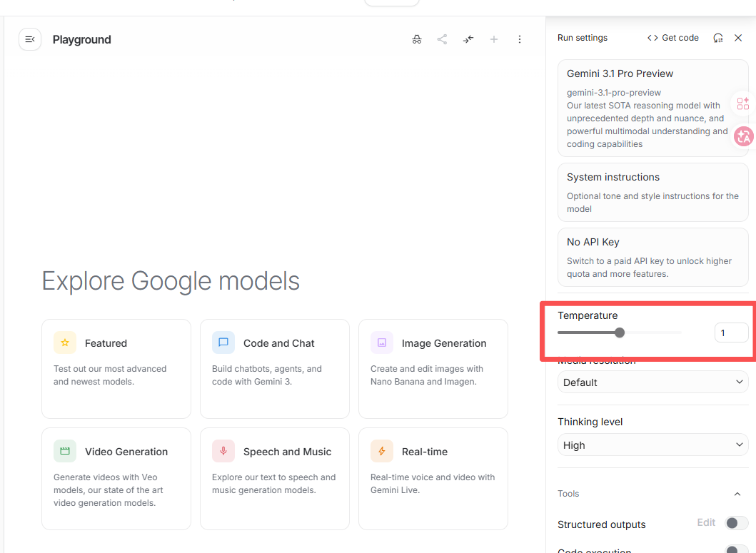
Task: Reset run settings with circular arrow icon
Action: 718,38
